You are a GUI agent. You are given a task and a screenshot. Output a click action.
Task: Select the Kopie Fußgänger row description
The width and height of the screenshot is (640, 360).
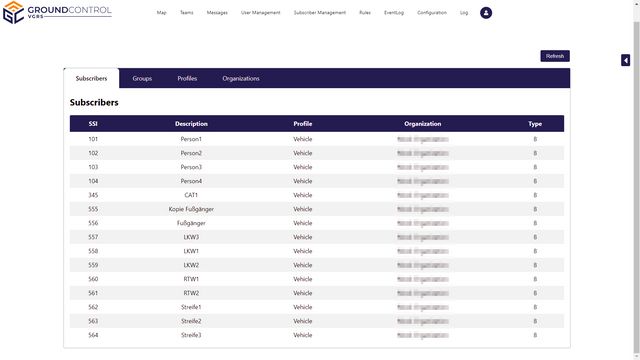tap(191, 209)
